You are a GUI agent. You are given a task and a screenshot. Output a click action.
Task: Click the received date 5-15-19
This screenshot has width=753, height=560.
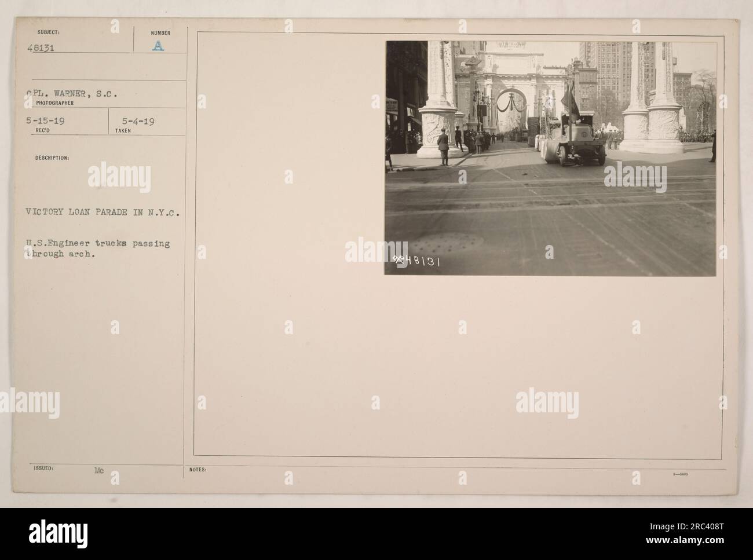pyautogui.click(x=44, y=122)
